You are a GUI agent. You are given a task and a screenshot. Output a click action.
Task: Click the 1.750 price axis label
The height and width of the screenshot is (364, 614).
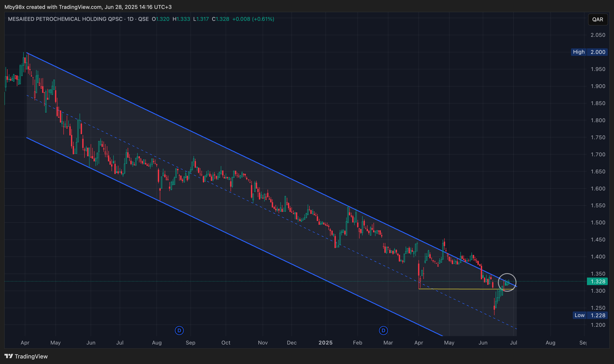[598, 137]
